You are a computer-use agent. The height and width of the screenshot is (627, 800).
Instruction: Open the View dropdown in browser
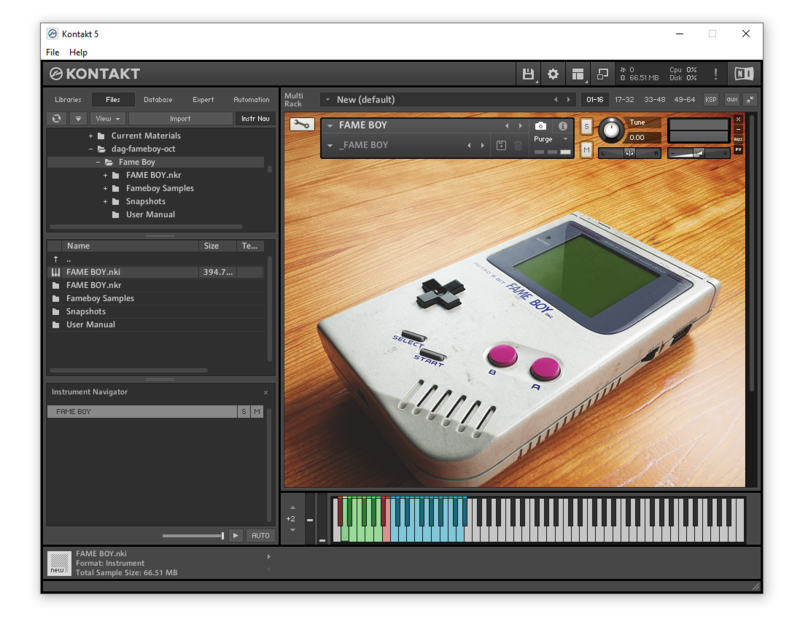pos(107,118)
